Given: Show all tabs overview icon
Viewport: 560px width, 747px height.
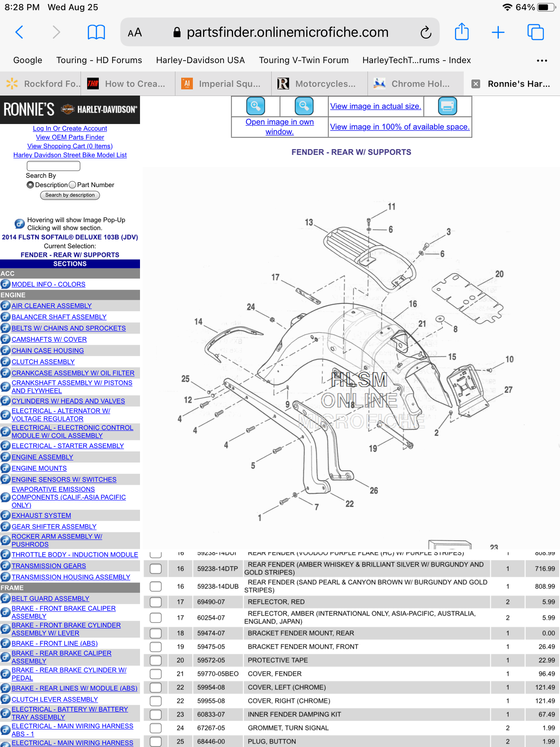Looking at the screenshot, I should [535, 32].
